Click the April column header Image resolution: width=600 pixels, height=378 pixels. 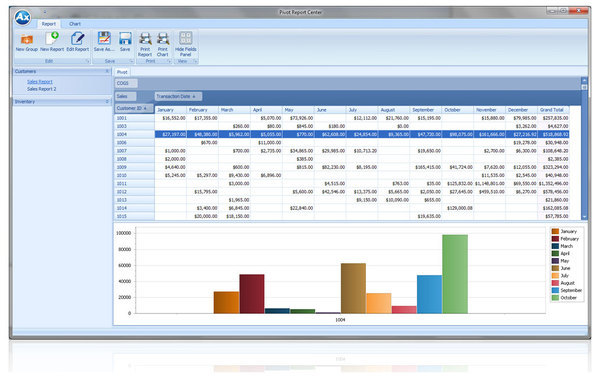tap(266, 110)
